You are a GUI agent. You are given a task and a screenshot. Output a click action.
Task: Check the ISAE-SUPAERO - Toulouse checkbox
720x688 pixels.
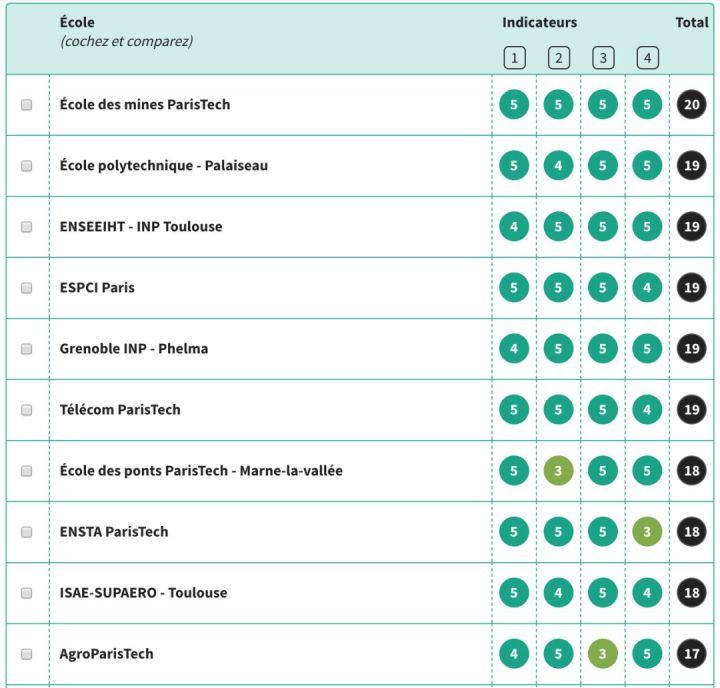pos(27,593)
